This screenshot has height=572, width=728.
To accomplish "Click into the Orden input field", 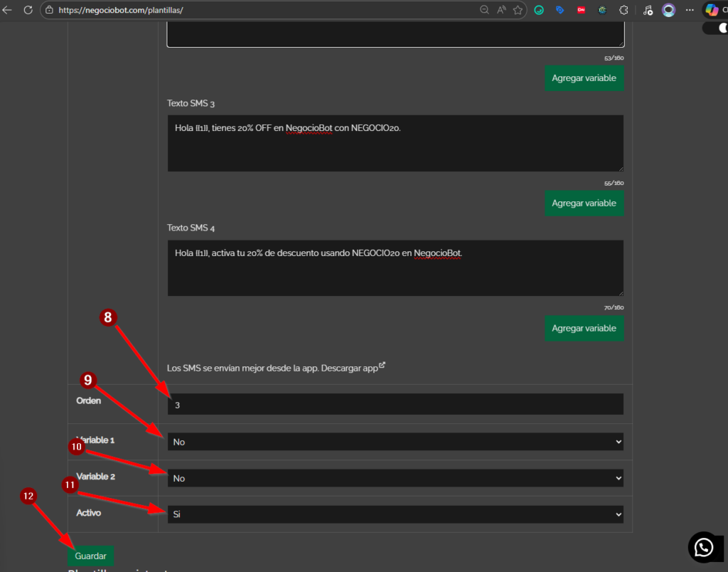I will [395, 404].
